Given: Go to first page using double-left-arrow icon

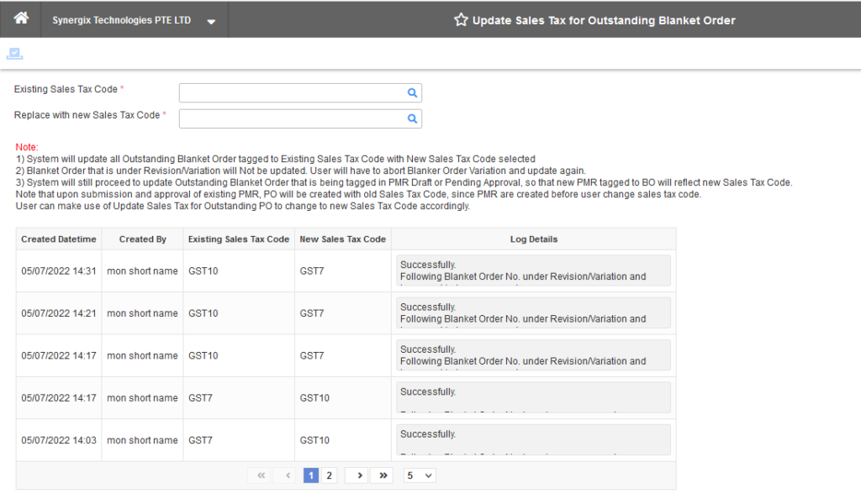Looking at the screenshot, I should [x=260, y=475].
